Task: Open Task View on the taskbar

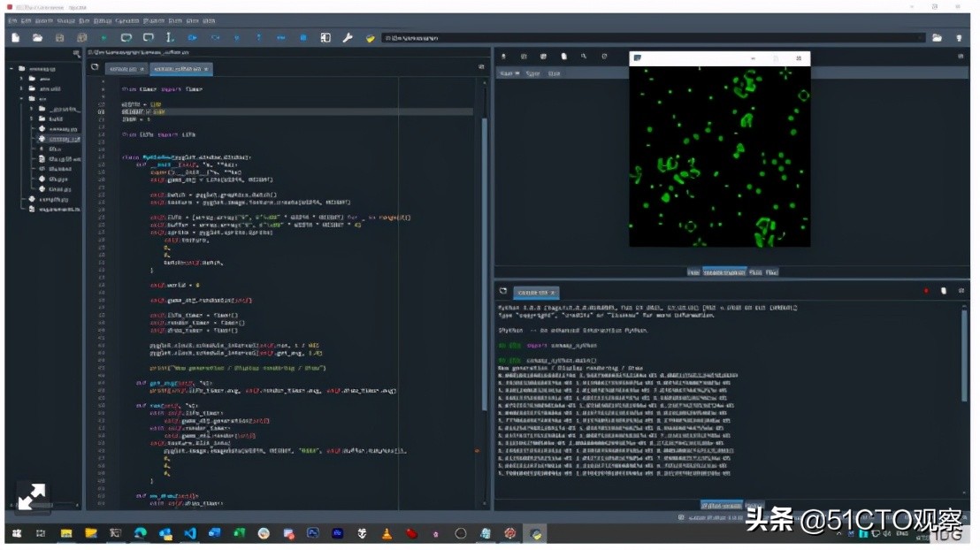Action: click(41, 533)
